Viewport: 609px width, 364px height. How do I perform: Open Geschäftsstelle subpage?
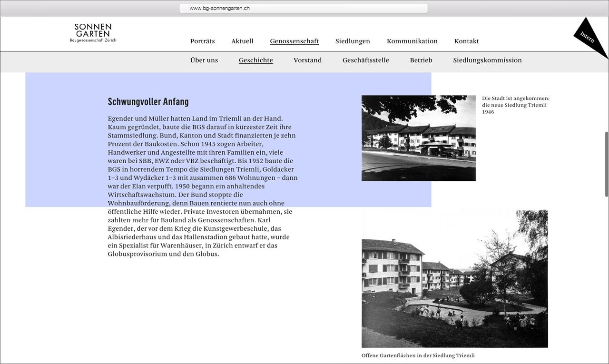click(366, 60)
